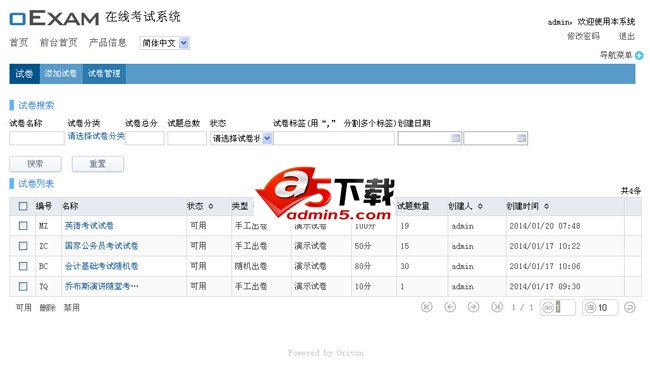650x389 pixels.
Task: Click the EXAM logo
Action: point(54,18)
